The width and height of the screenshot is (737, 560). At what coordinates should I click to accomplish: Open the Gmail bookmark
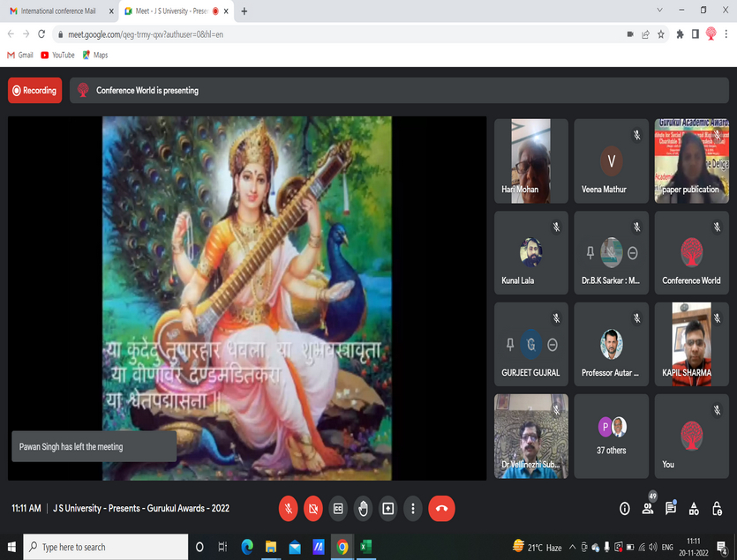click(20, 55)
